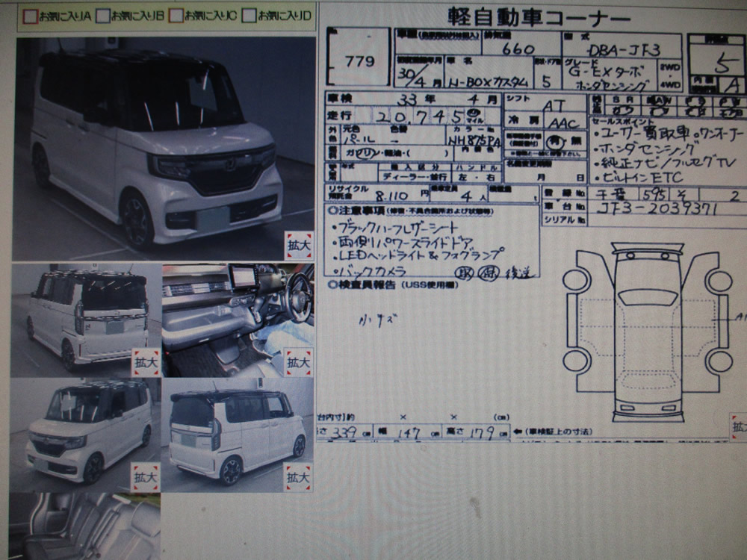The height and width of the screenshot is (560, 747).
Task: Open the seat interior thumbnail
Action: pyautogui.click(x=85, y=526)
